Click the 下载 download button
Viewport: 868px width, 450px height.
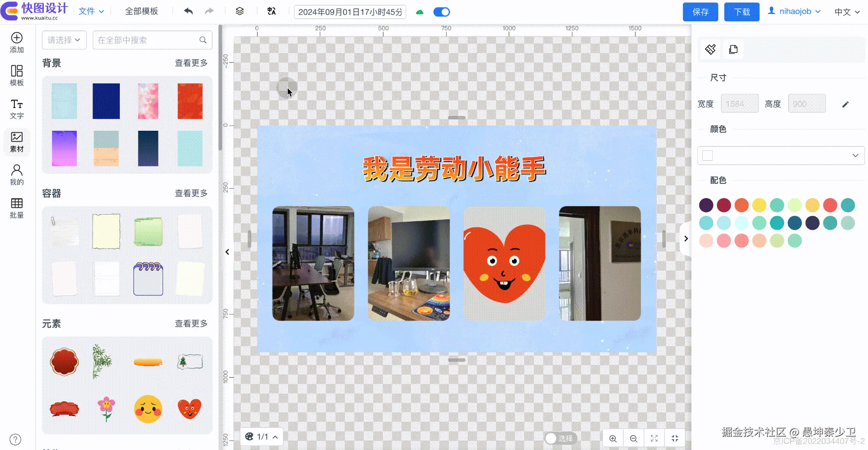point(742,12)
